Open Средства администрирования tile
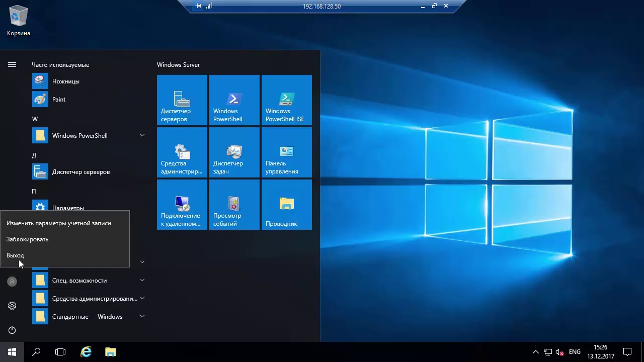The image size is (644, 362). pyautogui.click(x=182, y=152)
